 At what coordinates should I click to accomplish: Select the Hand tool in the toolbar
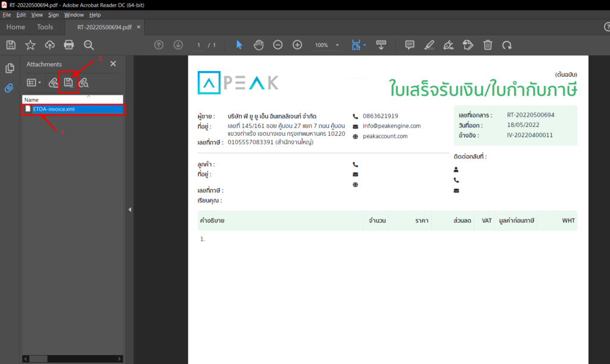pyautogui.click(x=258, y=45)
